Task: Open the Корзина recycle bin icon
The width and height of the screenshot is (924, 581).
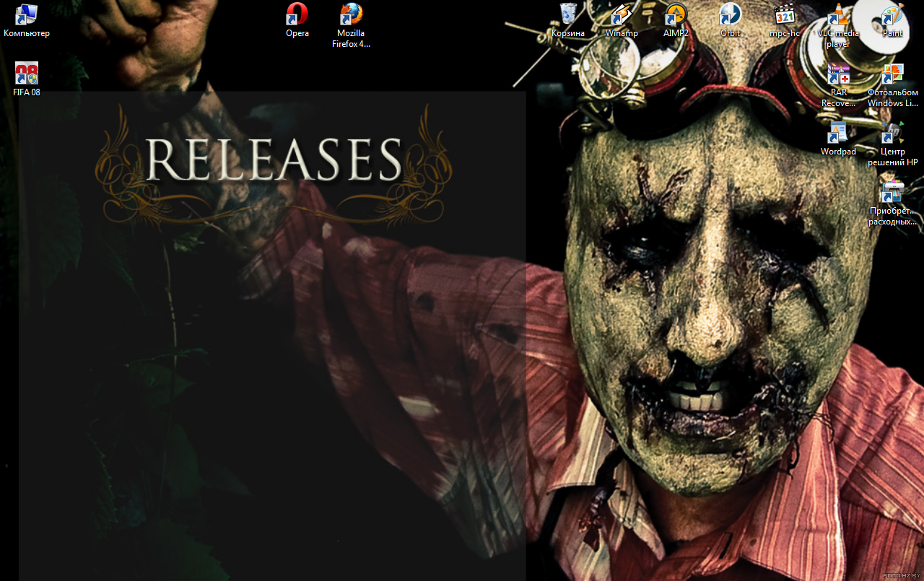Action: (x=568, y=20)
